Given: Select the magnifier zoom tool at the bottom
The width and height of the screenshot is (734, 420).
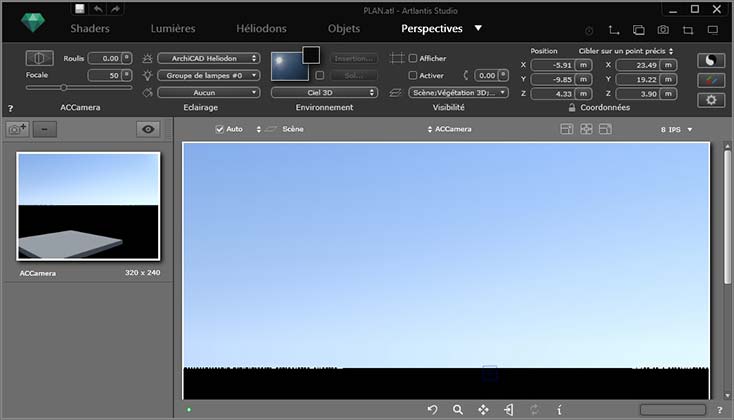Looking at the screenshot, I should [x=458, y=410].
